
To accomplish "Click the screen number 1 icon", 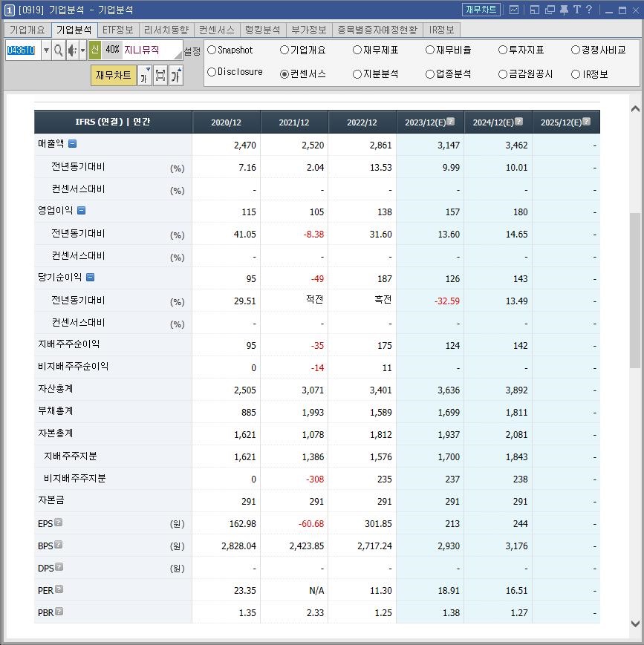I will point(9,10).
